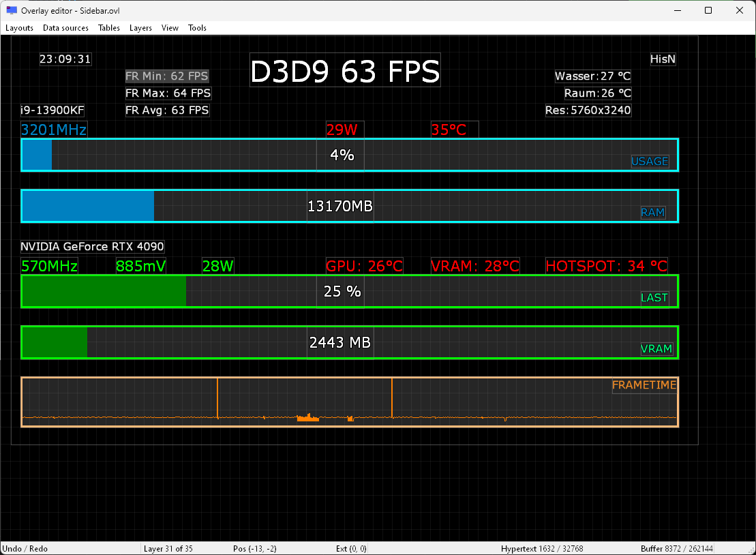
Task: Click the FRAMETIME graph label
Action: point(644,385)
